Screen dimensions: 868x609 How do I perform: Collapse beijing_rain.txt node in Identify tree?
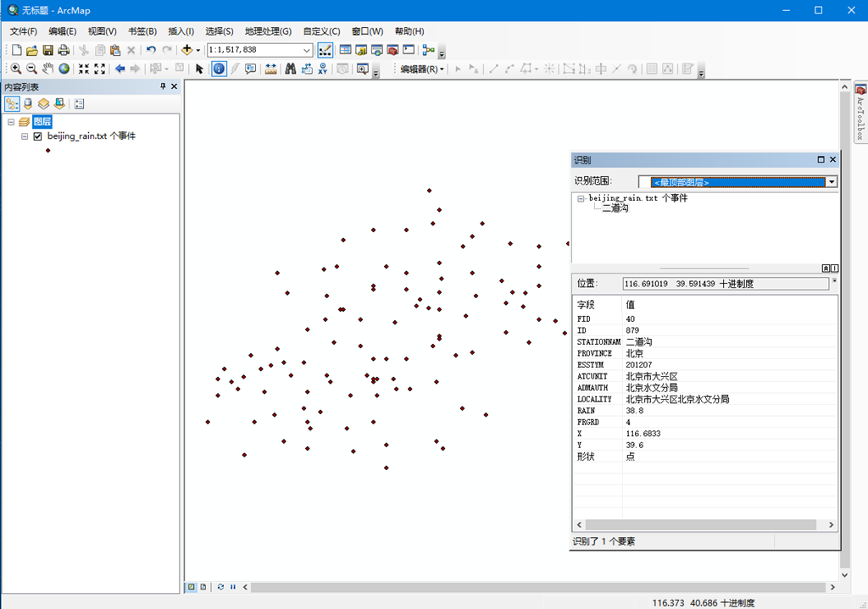(581, 198)
